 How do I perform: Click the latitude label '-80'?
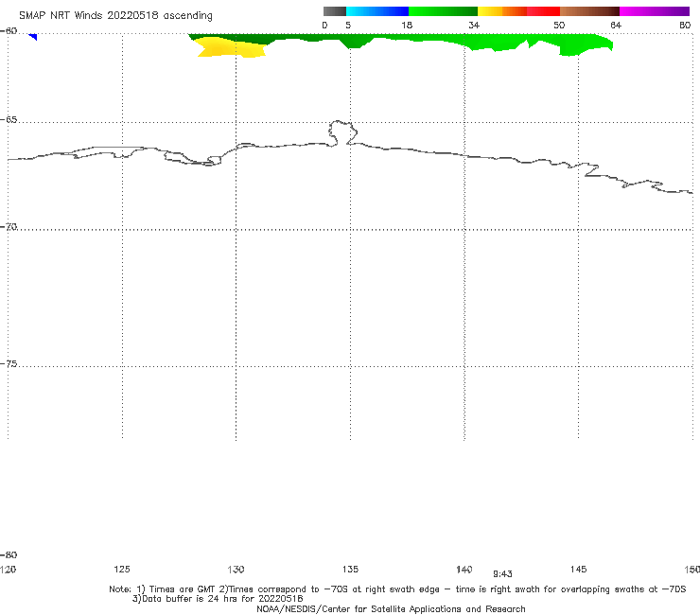coord(9,554)
